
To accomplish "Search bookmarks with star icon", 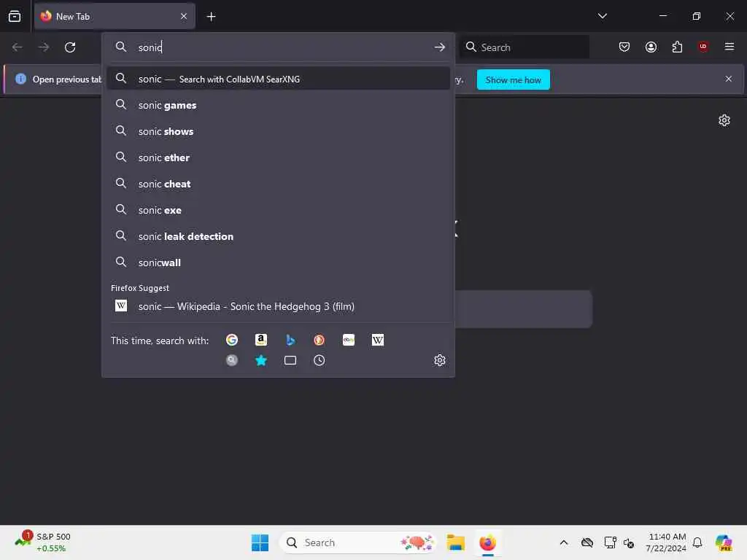I will click(261, 360).
